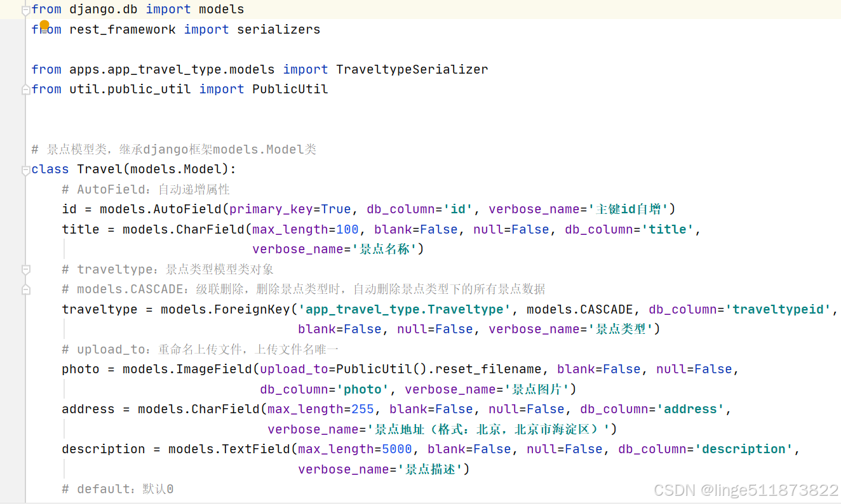Collapse the import block fold marker at django.db line
This screenshot has width=841, height=504.
(x=26, y=10)
